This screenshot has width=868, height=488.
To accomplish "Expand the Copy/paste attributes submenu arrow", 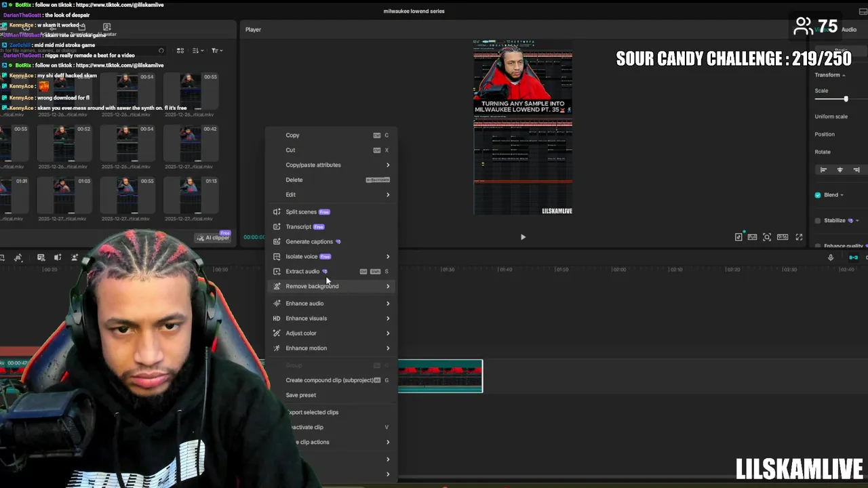I will tap(388, 165).
